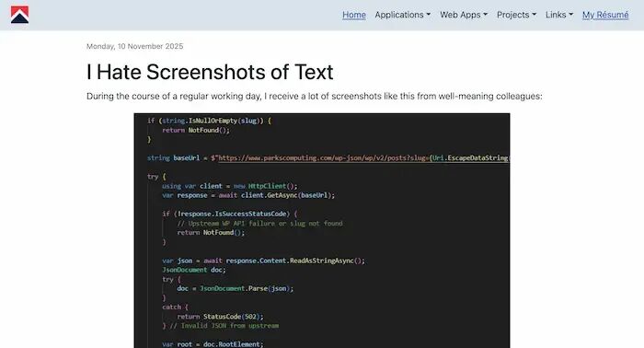The height and width of the screenshot is (348, 644).
Task: Open the My Résumé link
Action: coord(605,15)
